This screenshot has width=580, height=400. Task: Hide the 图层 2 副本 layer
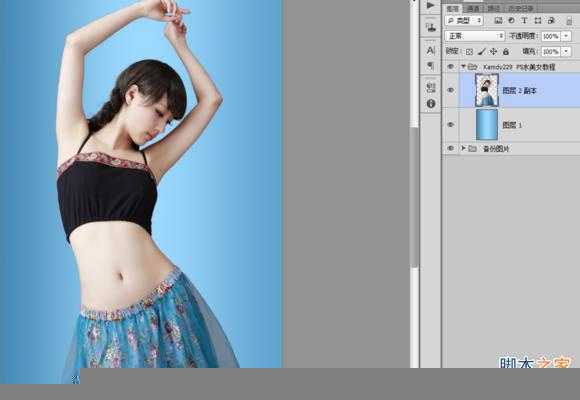pyautogui.click(x=450, y=90)
